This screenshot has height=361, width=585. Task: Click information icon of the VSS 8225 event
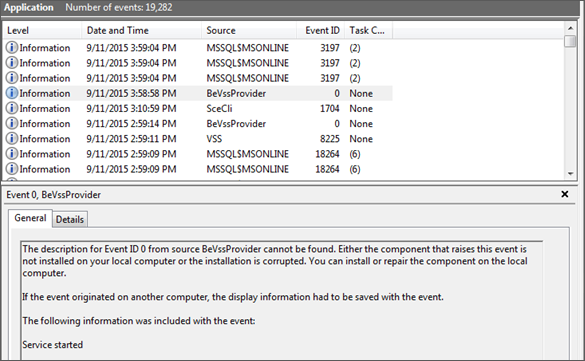(12, 138)
